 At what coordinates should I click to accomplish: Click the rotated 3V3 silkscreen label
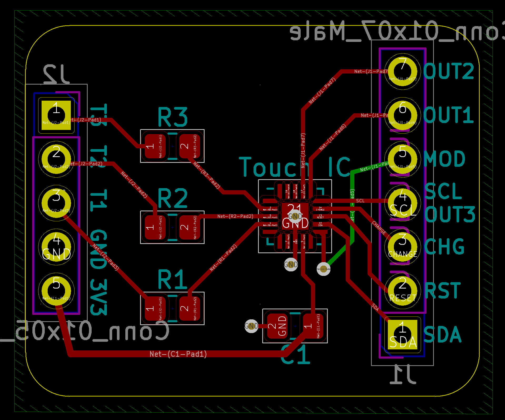point(99,297)
